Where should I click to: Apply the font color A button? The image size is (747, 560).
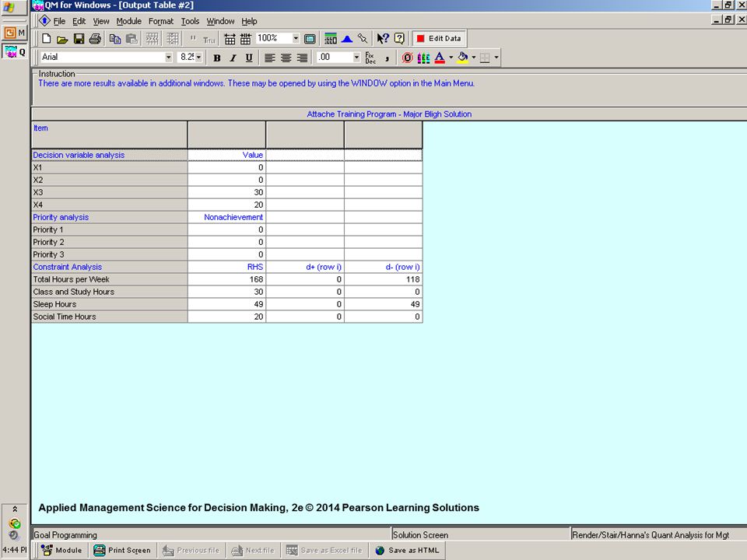tap(440, 58)
